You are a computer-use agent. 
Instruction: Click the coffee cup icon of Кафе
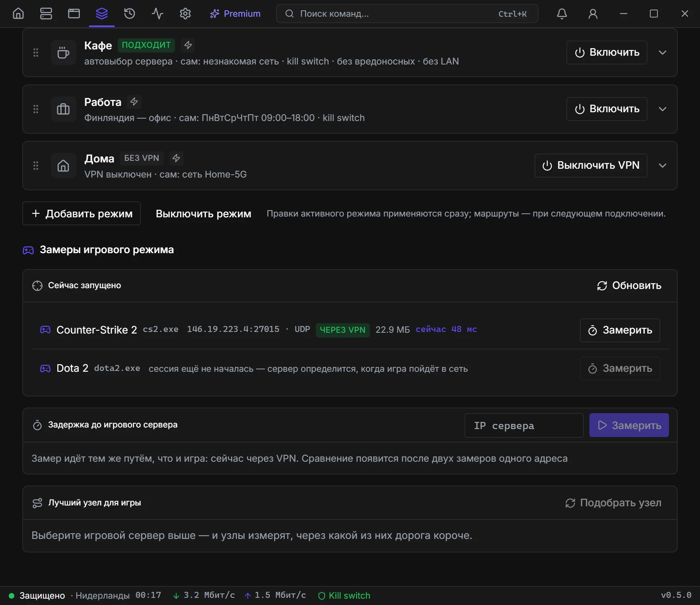point(63,53)
